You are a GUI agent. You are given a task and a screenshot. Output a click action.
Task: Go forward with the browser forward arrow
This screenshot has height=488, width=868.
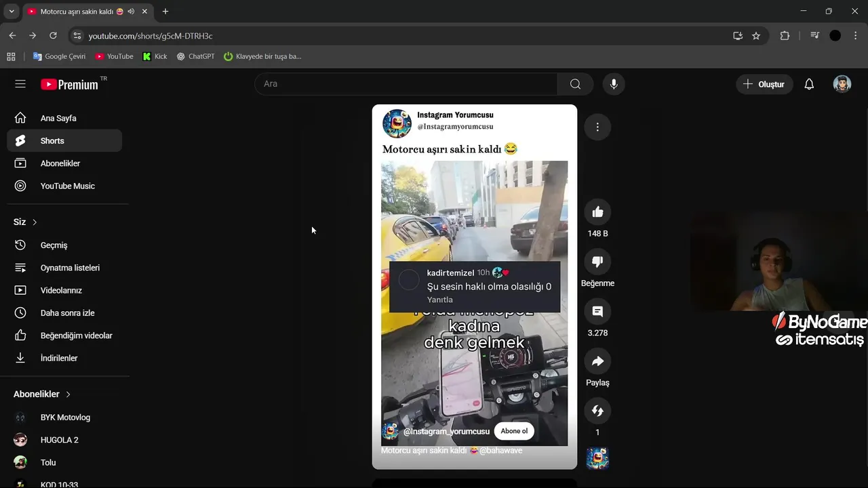[x=33, y=36]
